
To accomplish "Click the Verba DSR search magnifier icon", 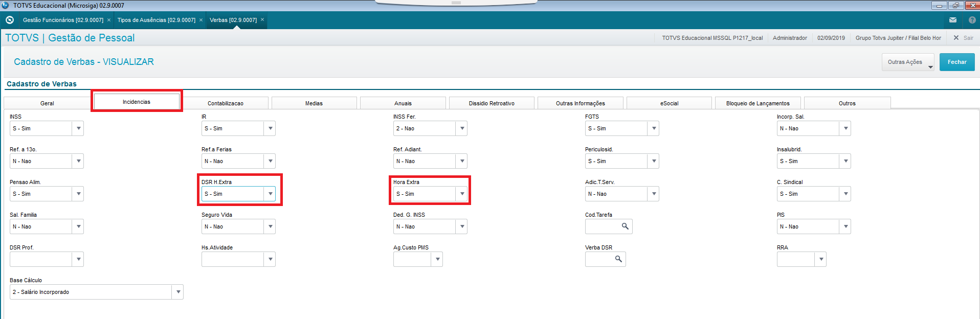I will pyautogui.click(x=618, y=259).
